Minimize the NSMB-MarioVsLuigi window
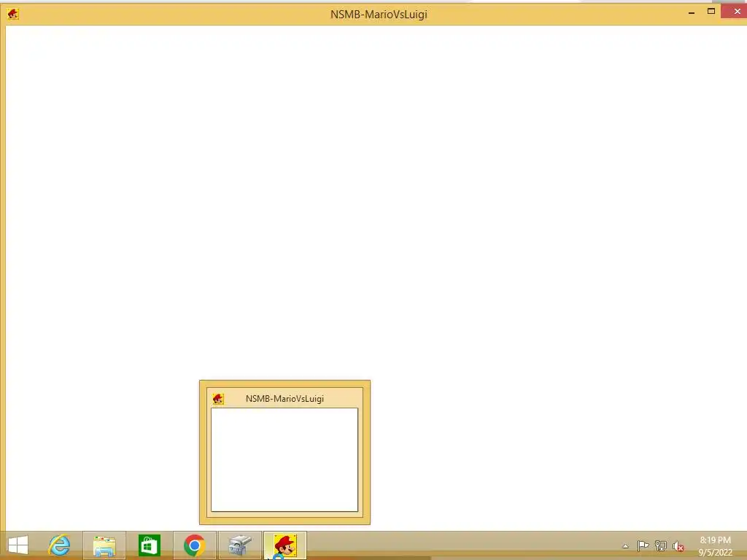The height and width of the screenshot is (560, 747). point(692,12)
